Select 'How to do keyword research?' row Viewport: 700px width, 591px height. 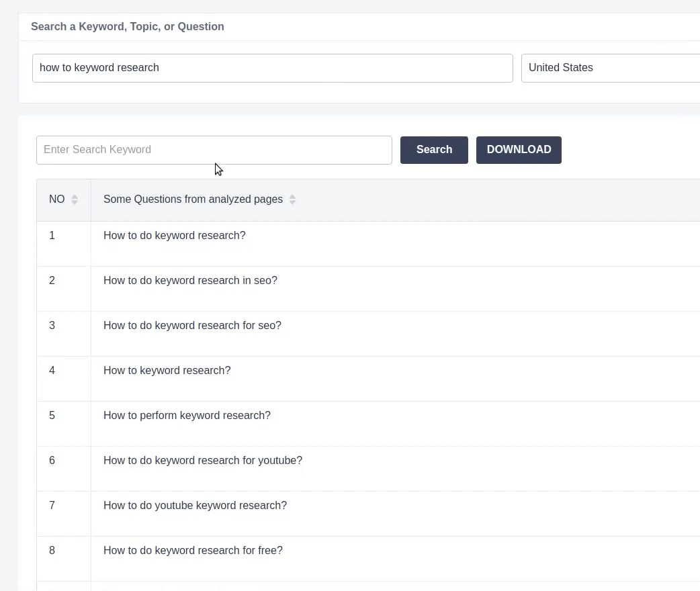tap(175, 236)
